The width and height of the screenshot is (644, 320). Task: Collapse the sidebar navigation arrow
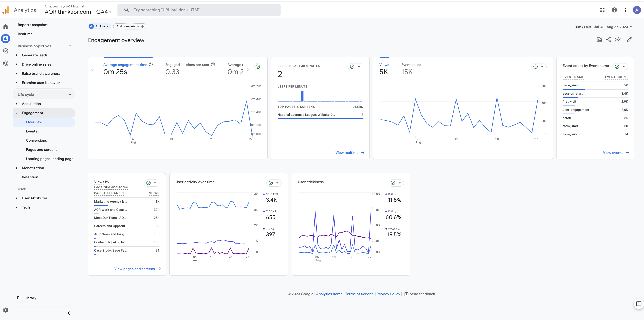[x=69, y=313]
